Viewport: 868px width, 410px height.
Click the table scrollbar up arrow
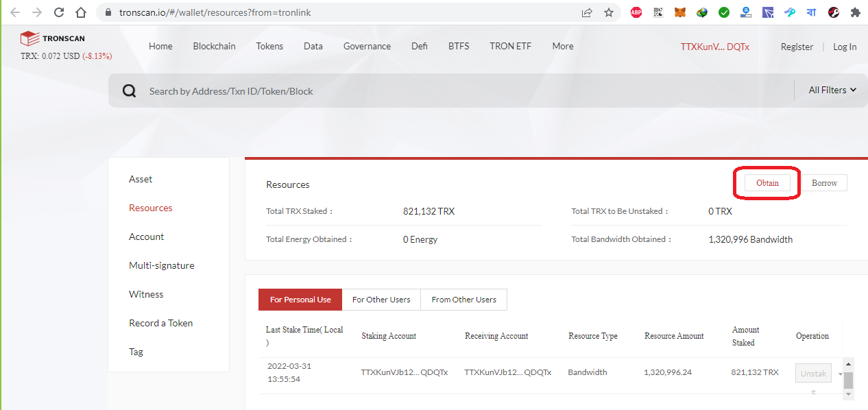tap(848, 364)
